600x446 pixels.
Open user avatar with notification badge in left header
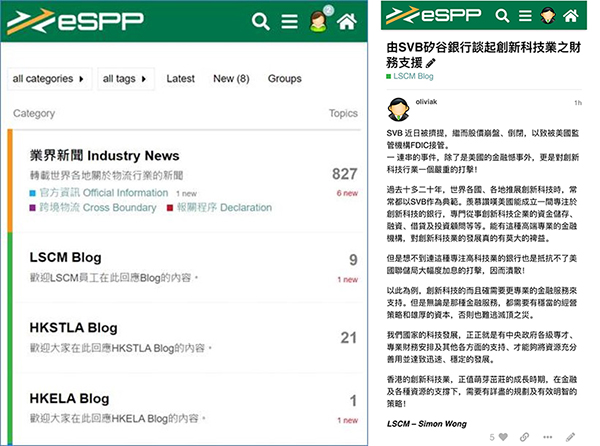318,21
